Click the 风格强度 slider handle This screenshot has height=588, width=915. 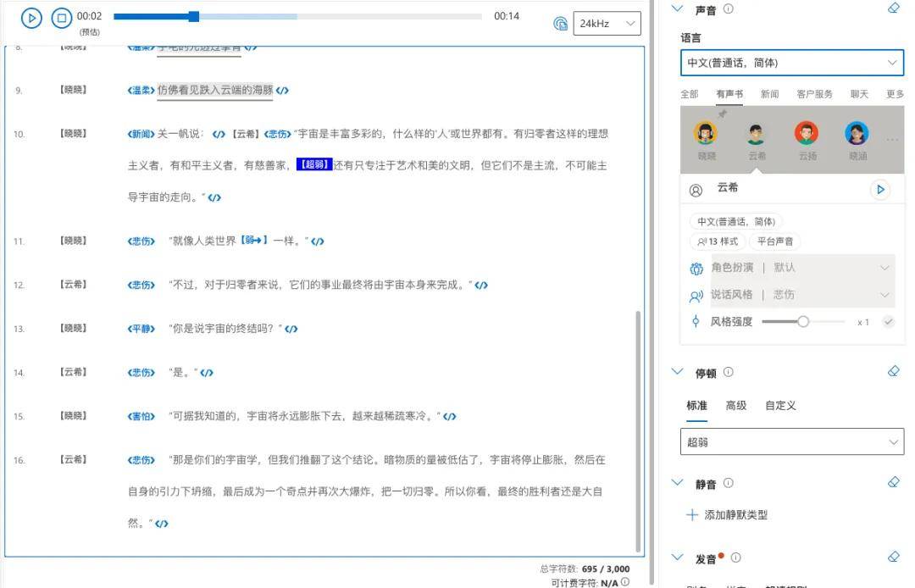[802, 321]
